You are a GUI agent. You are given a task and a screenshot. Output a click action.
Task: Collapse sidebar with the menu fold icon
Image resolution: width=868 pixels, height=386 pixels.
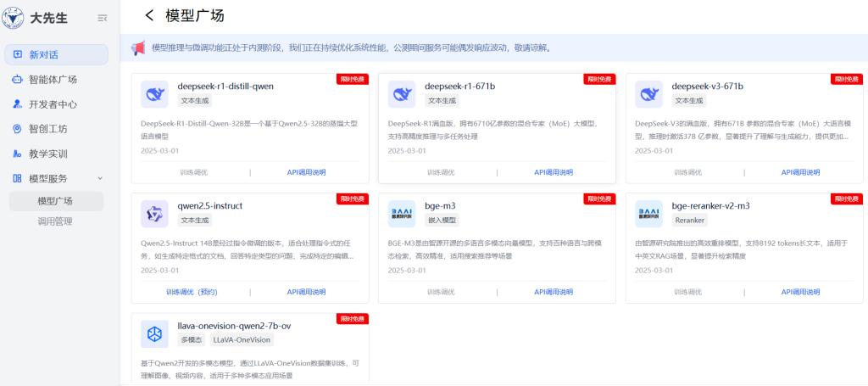[103, 18]
